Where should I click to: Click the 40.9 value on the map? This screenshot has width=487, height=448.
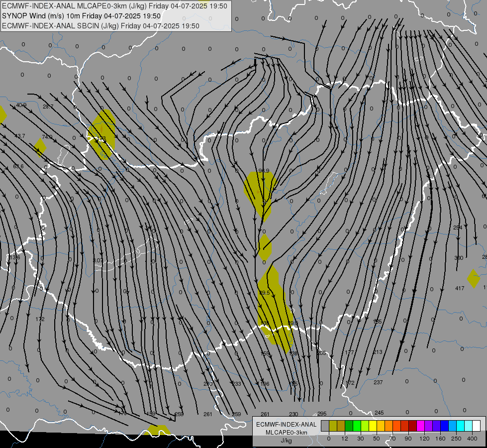coord(21,106)
